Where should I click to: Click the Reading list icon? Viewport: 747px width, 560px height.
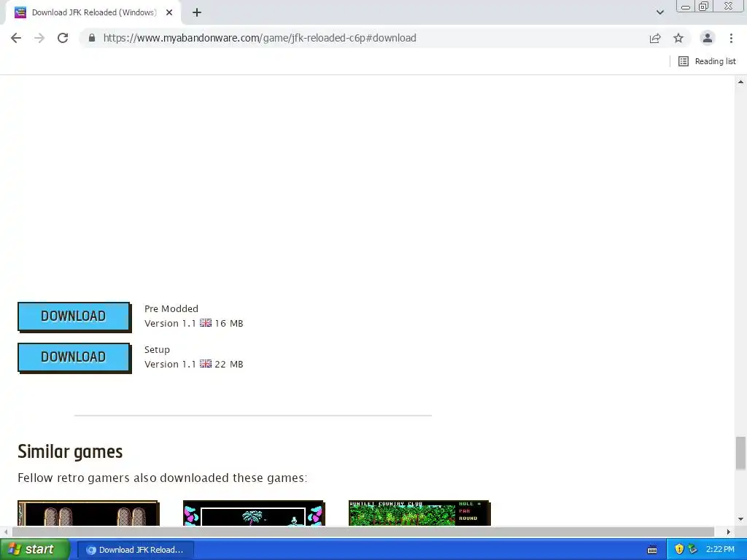click(683, 61)
